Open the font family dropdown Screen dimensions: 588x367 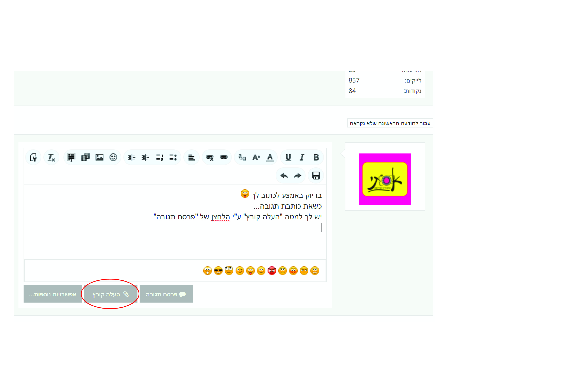(242, 157)
